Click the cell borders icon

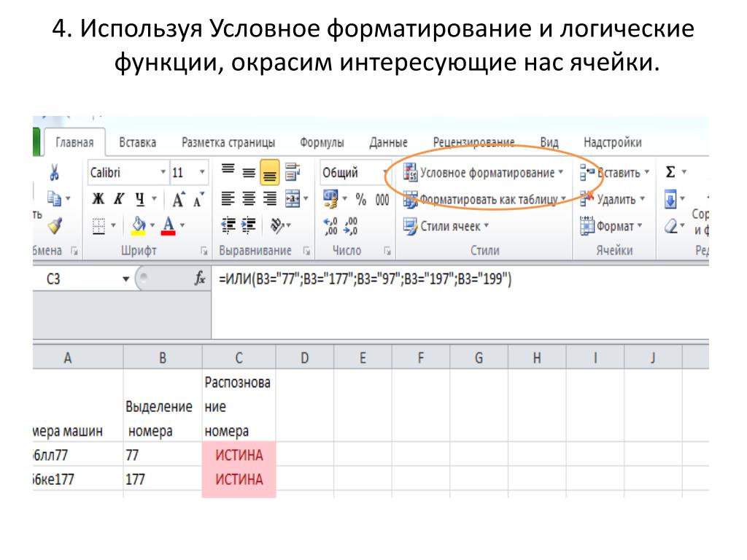click(98, 226)
